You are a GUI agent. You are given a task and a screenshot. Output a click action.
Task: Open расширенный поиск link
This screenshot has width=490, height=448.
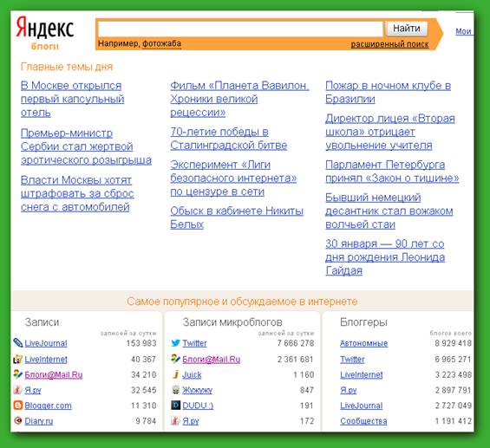[x=389, y=44]
